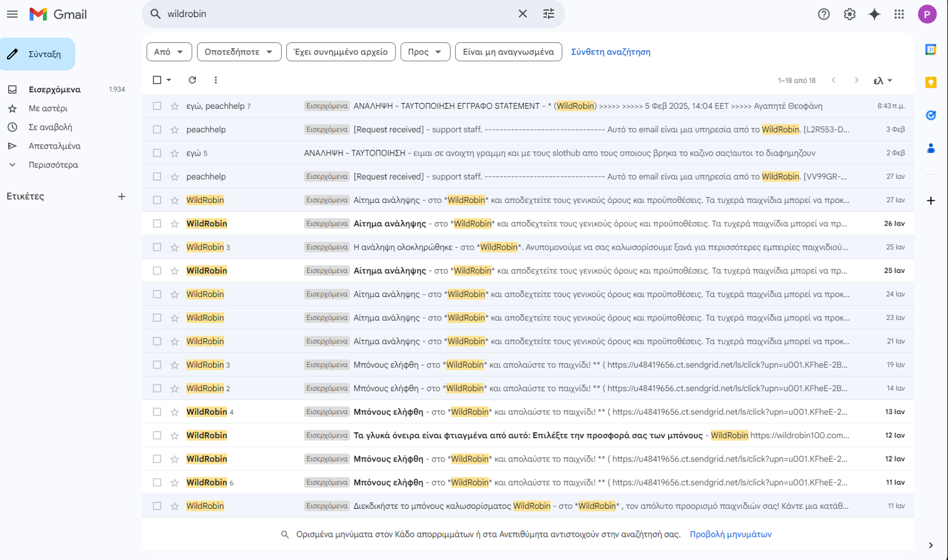This screenshot has height=560, width=948.
Task: Open the Gemini sparkle assistant
Action: coord(874,14)
